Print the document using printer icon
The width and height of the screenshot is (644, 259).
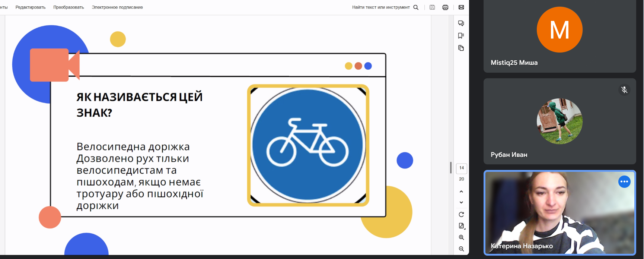445,7
